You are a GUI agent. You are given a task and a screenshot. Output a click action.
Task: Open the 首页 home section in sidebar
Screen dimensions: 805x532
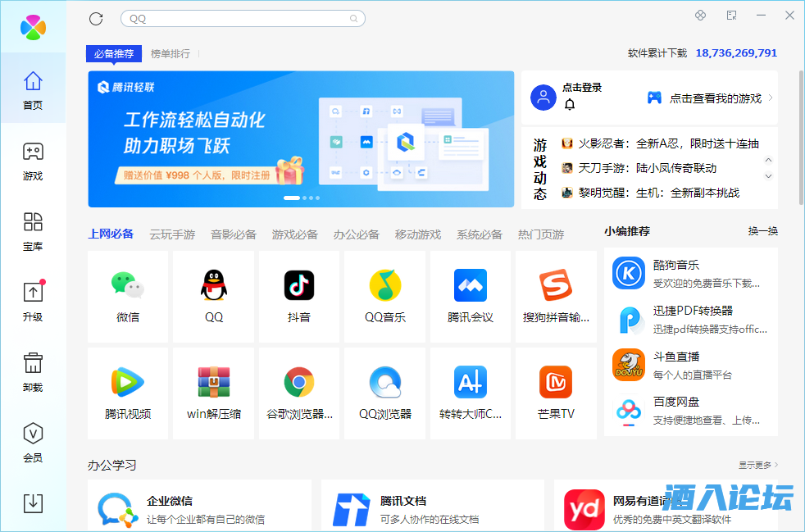coord(33,89)
